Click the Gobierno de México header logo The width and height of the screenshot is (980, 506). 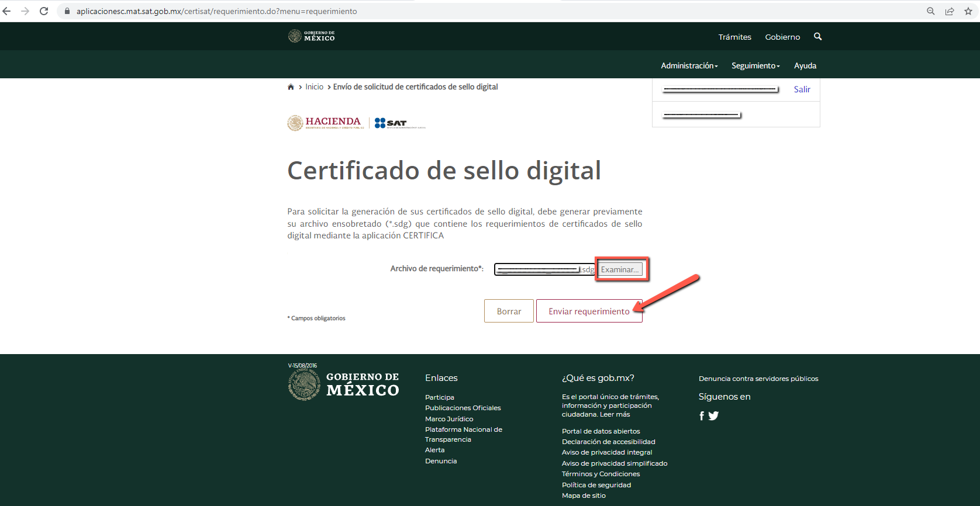pos(312,36)
